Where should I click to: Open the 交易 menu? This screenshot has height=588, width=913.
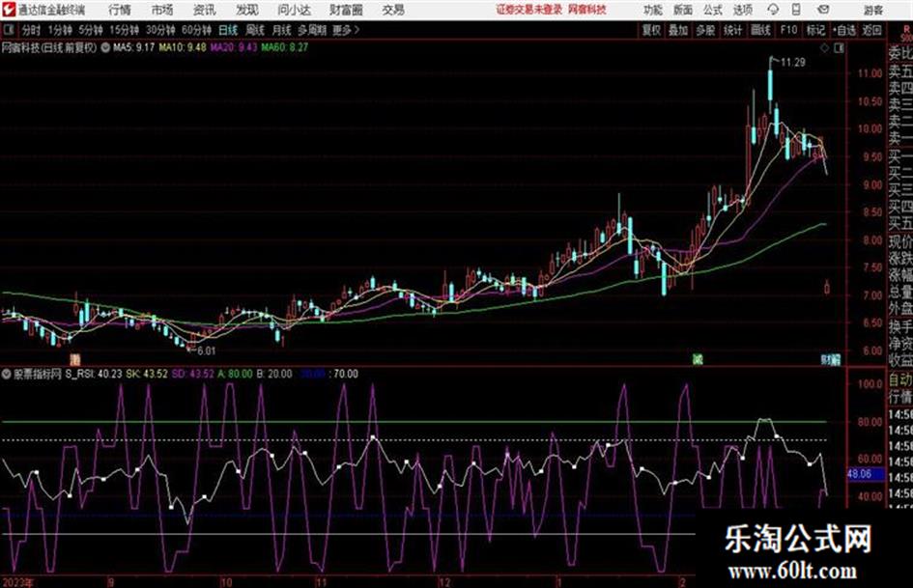click(x=393, y=10)
